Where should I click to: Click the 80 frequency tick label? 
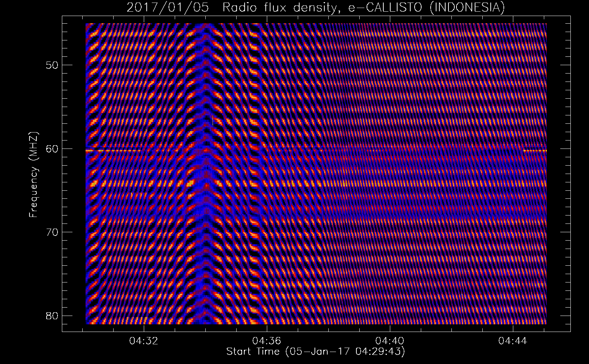[x=51, y=315]
